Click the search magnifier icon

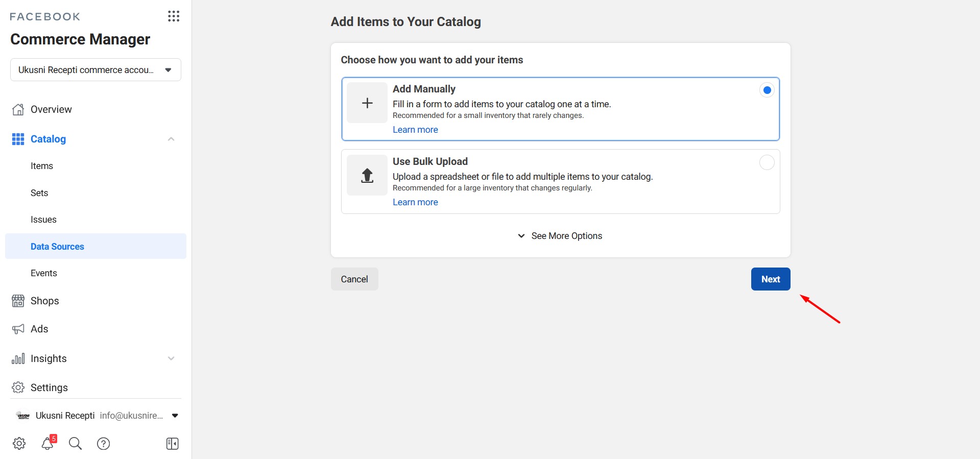coord(75,443)
